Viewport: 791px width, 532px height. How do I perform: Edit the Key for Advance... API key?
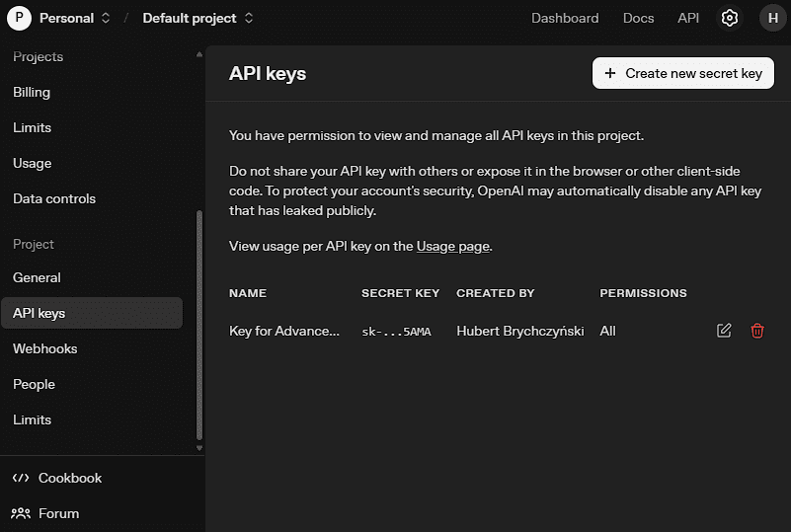pyautogui.click(x=724, y=331)
